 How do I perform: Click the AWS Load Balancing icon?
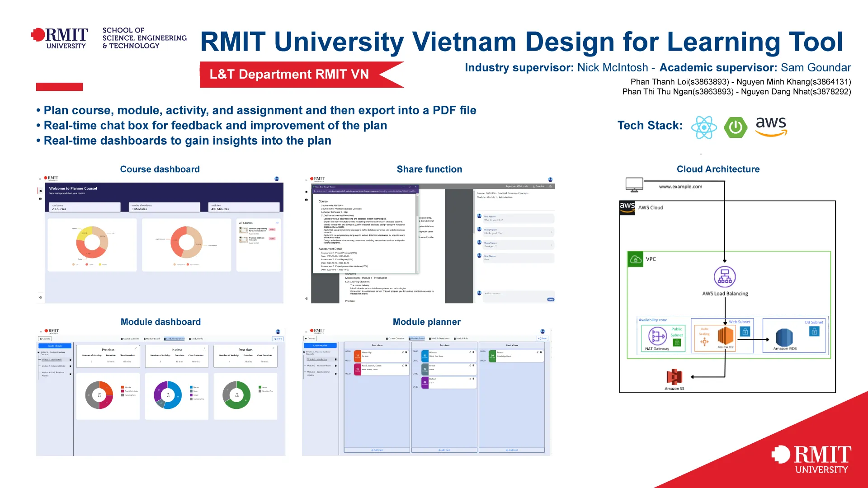pyautogui.click(x=725, y=277)
